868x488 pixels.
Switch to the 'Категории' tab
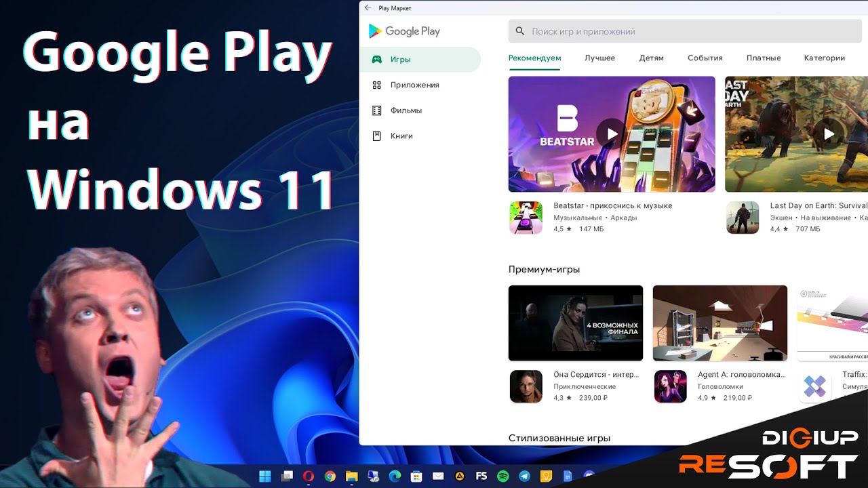pos(825,58)
